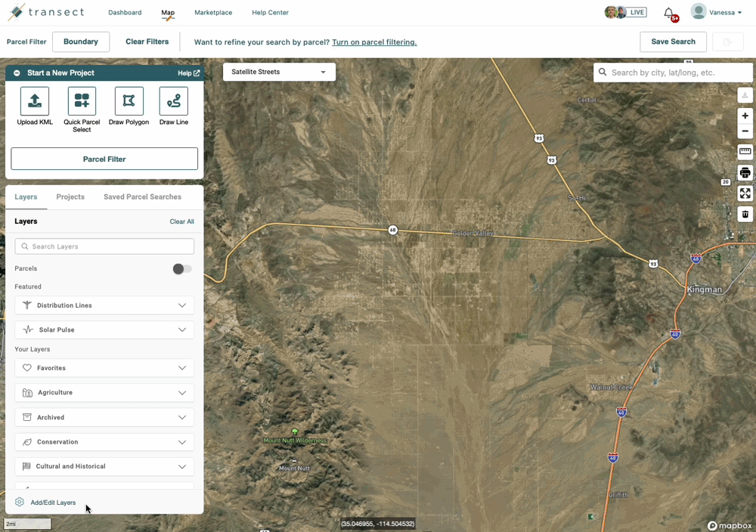The image size is (756, 532).
Task: Click the Solar Pulse waveform icon
Action: 28,329
